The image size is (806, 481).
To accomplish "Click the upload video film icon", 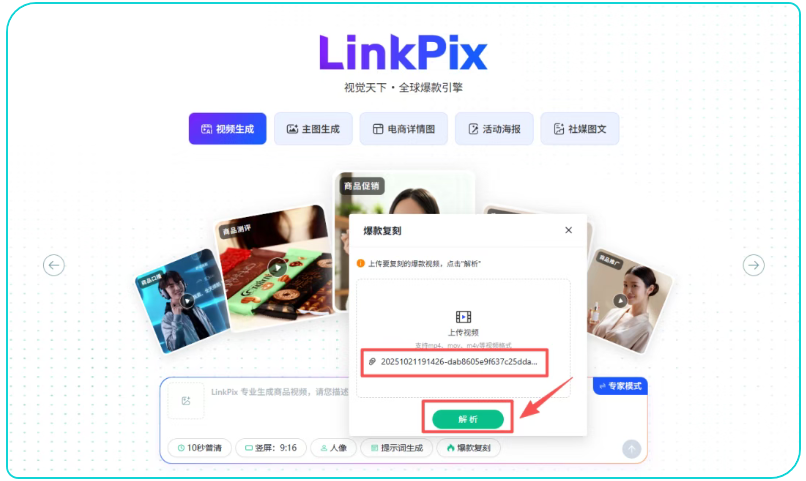I will [463, 317].
